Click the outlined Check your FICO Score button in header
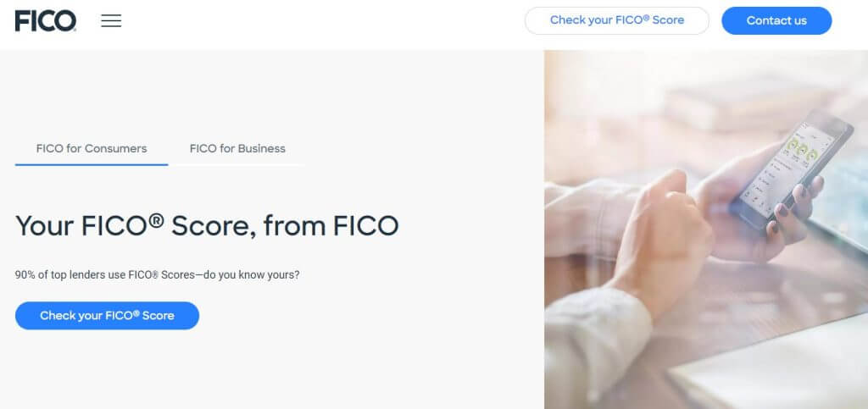Screen dimensions: 868x409 [616, 20]
